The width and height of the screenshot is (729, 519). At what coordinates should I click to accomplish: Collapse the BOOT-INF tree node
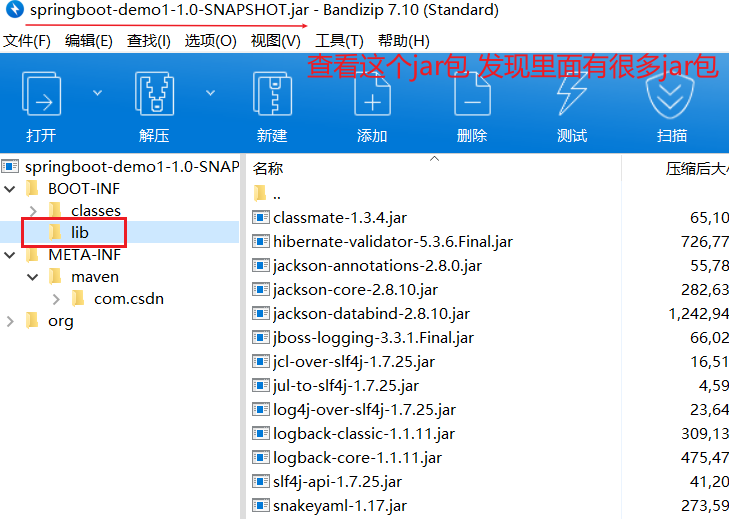10,189
